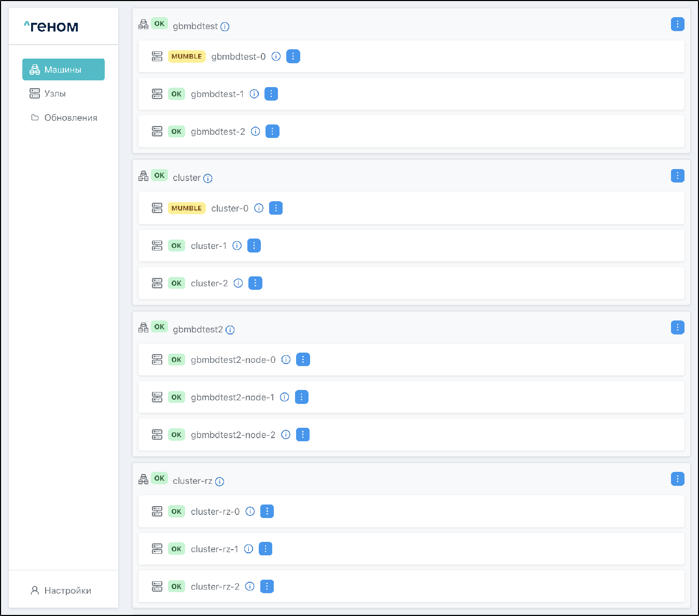Image resolution: width=699 pixels, height=616 pixels.
Task: Open three-dot menu for gbmbdtest cluster
Action: click(677, 24)
